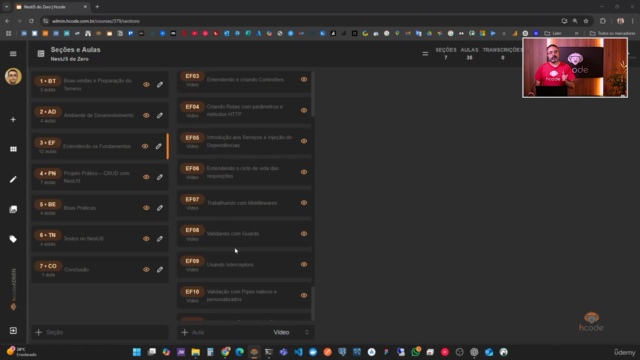The width and height of the screenshot is (640, 360).
Task: Click the logout icon at sidebar bottom
Action: pos(13,331)
